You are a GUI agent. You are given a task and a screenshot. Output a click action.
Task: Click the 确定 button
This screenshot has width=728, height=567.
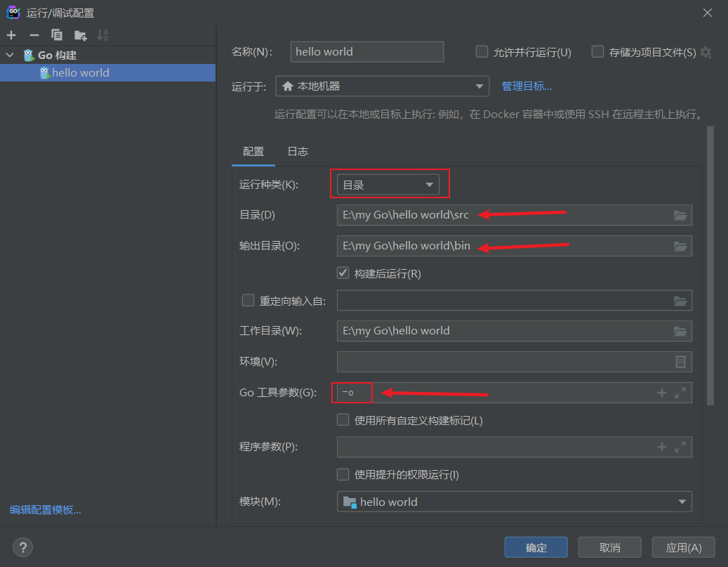point(536,547)
